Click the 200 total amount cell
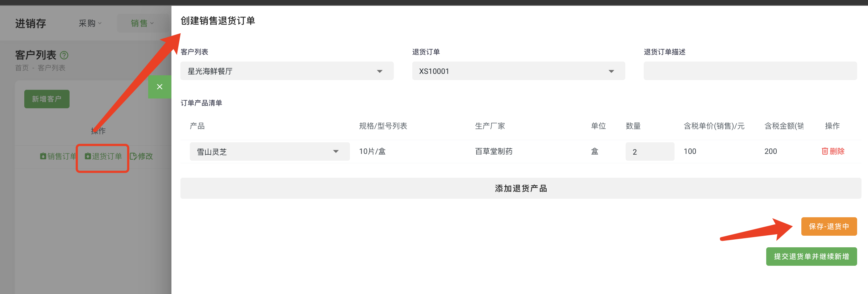868x294 pixels. (x=771, y=151)
